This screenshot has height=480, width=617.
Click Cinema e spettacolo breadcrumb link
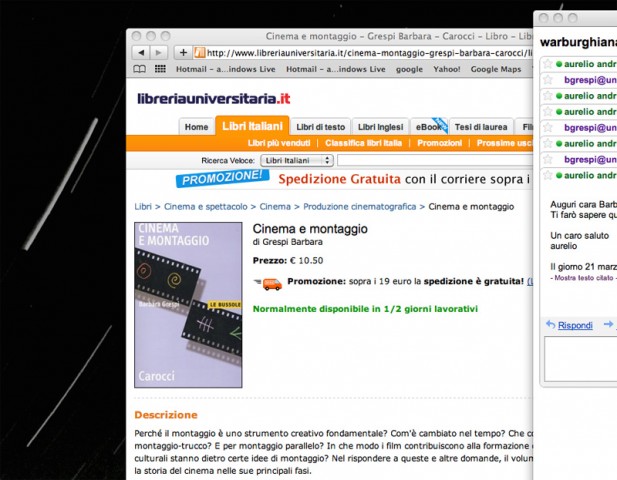[x=205, y=207]
